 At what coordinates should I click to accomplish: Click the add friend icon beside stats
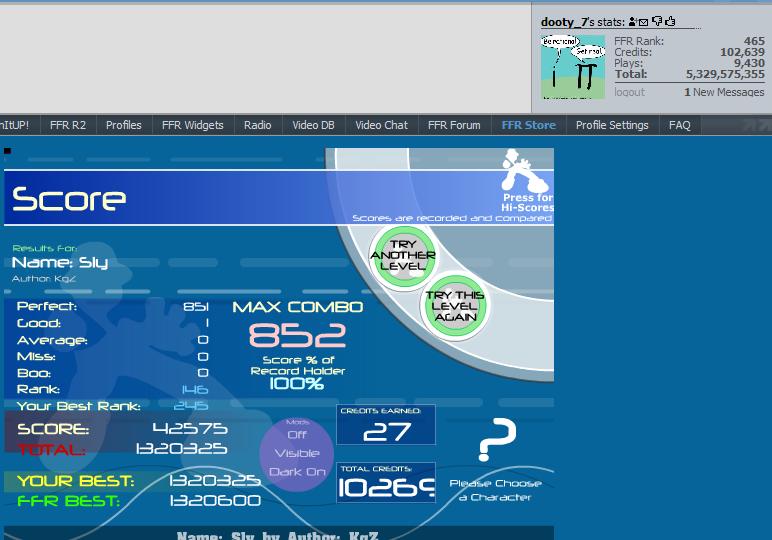[x=633, y=21]
